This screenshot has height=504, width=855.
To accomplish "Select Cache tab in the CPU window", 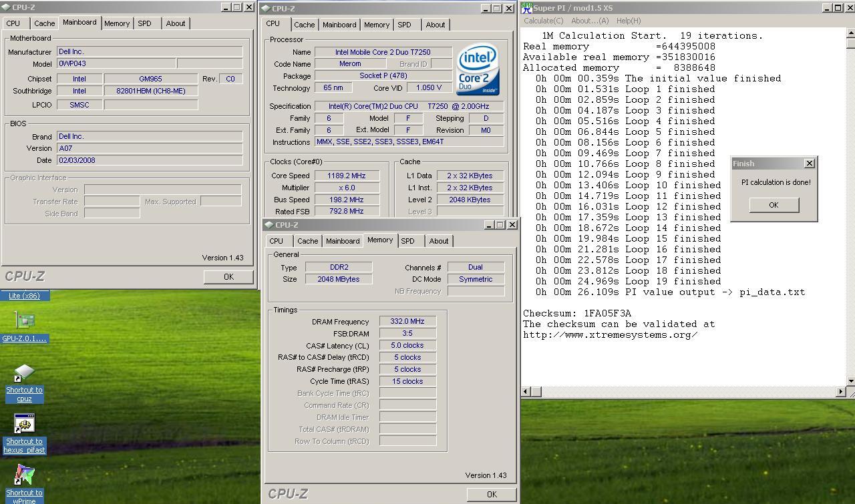I will coord(305,25).
